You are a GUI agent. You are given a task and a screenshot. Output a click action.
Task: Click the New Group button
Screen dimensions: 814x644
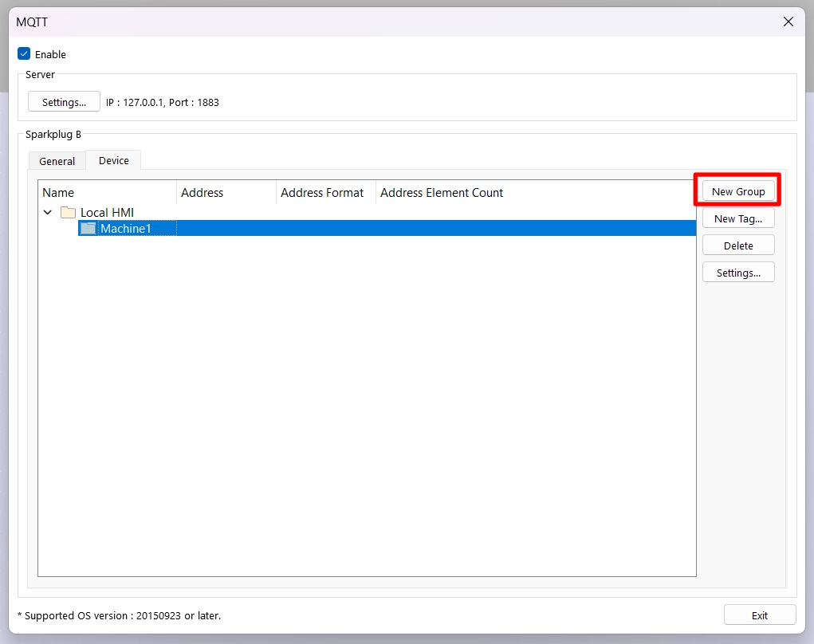click(737, 190)
